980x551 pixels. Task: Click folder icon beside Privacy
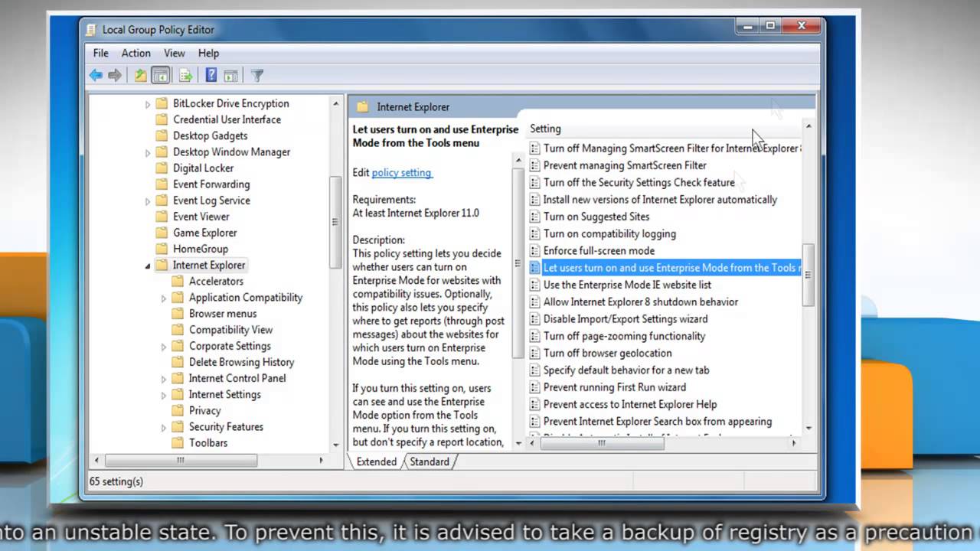tap(178, 410)
